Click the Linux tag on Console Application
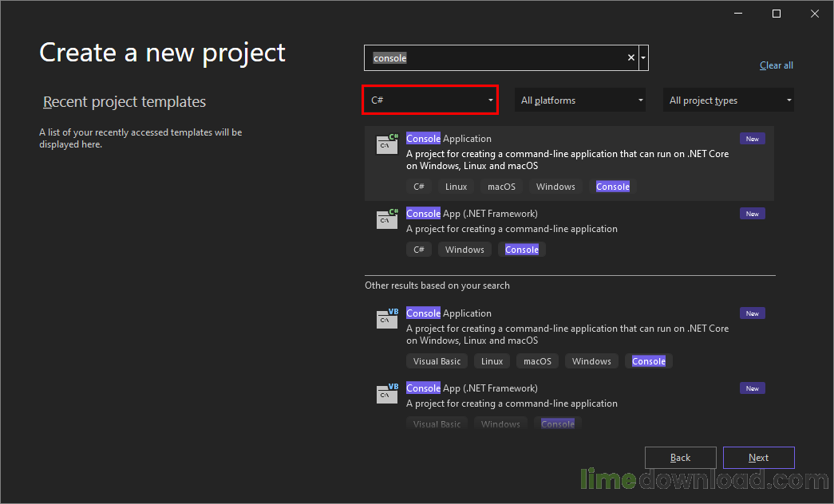Image resolution: width=834 pixels, height=504 pixels. [x=455, y=186]
